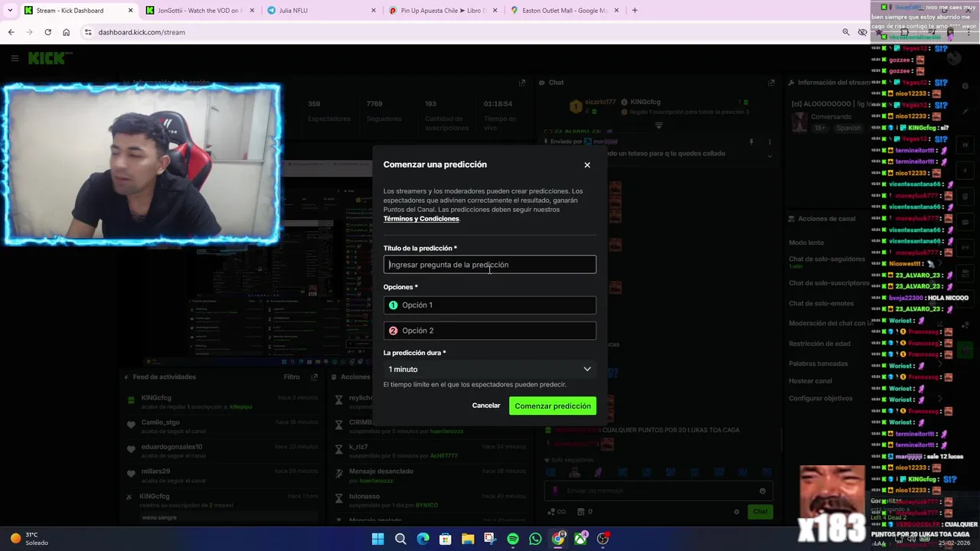
Task: Open WhatsApp from the taskbar
Action: (535, 539)
